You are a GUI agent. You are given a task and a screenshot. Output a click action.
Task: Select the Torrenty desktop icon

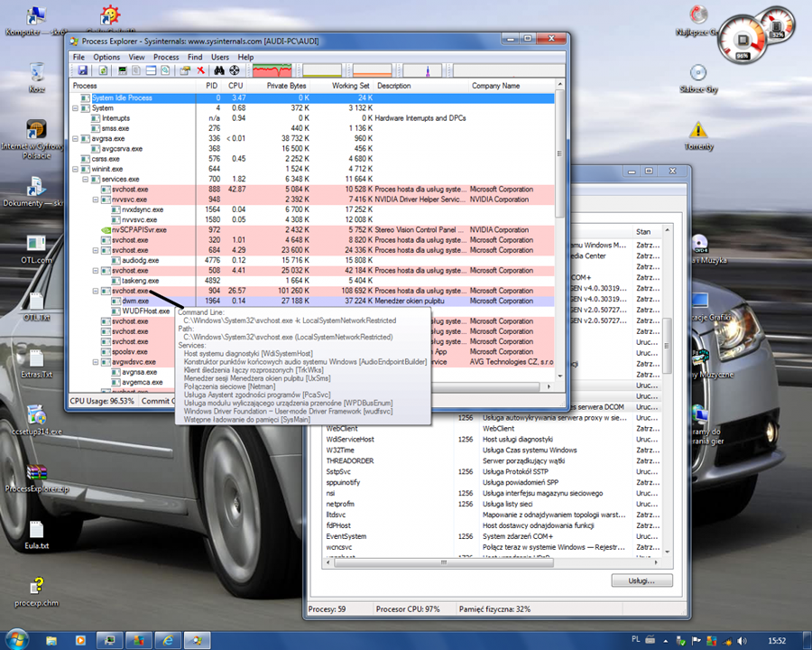point(698,135)
